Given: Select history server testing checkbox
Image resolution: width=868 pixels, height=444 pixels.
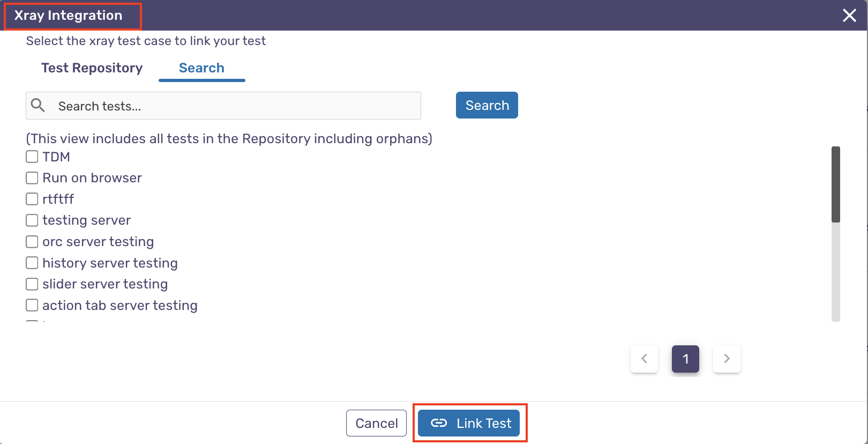Looking at the screenshot, I should 32,263.
